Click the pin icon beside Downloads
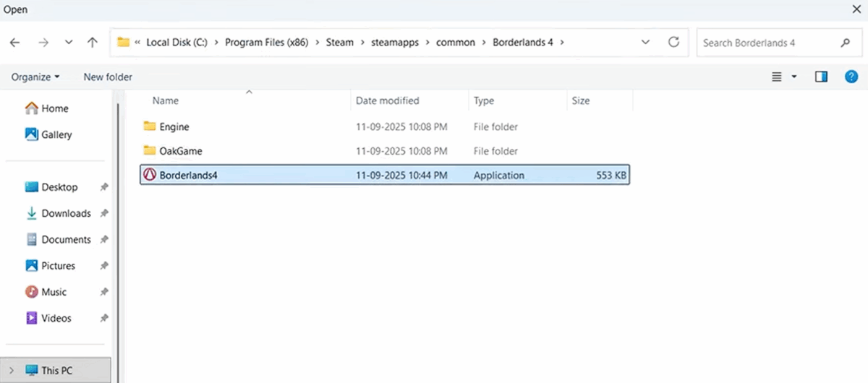 [104, 213]
